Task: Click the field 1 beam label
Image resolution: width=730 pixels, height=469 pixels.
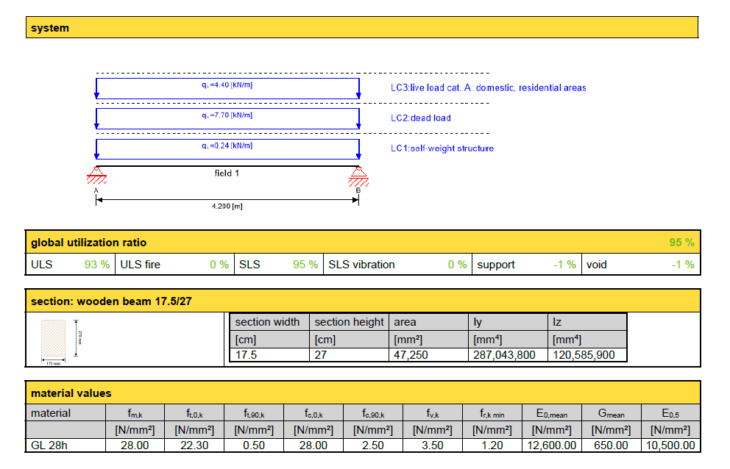Action: (228, 173)
